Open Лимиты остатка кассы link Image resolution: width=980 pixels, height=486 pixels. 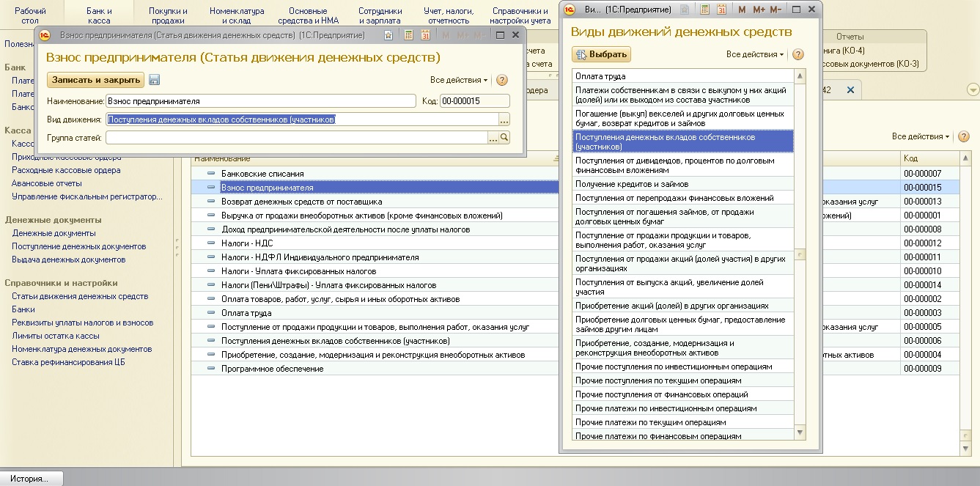click(56, 336)
